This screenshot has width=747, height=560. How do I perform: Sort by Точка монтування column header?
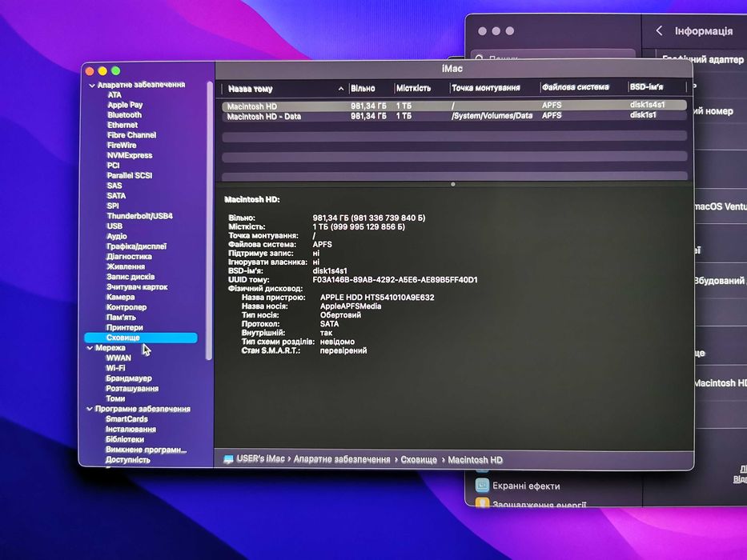pyautogui.click(x=485, y=88)
